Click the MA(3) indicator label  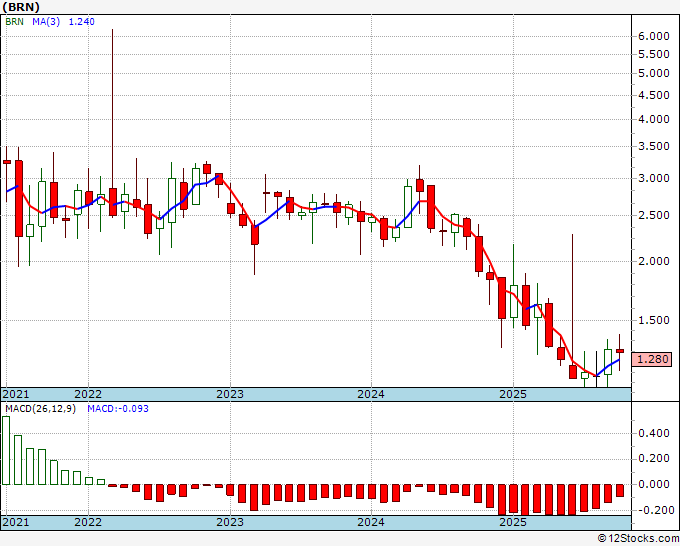(46, 22)
